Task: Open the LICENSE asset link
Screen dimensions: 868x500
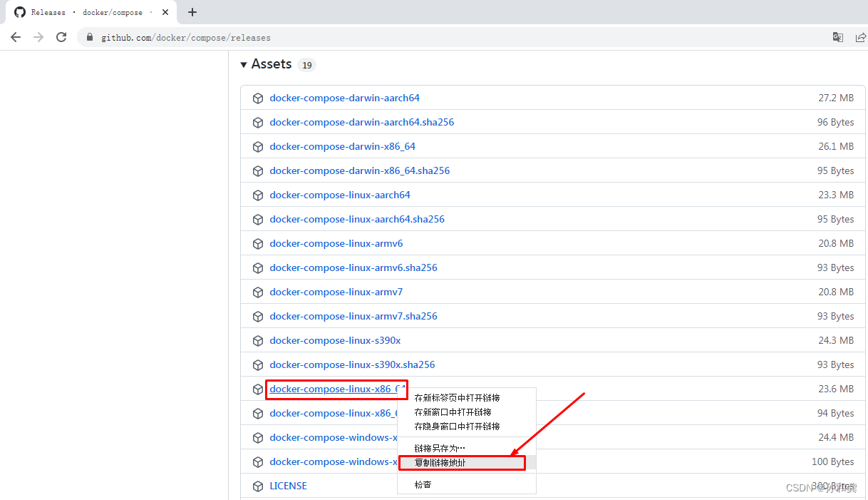Action: [288, 486]
